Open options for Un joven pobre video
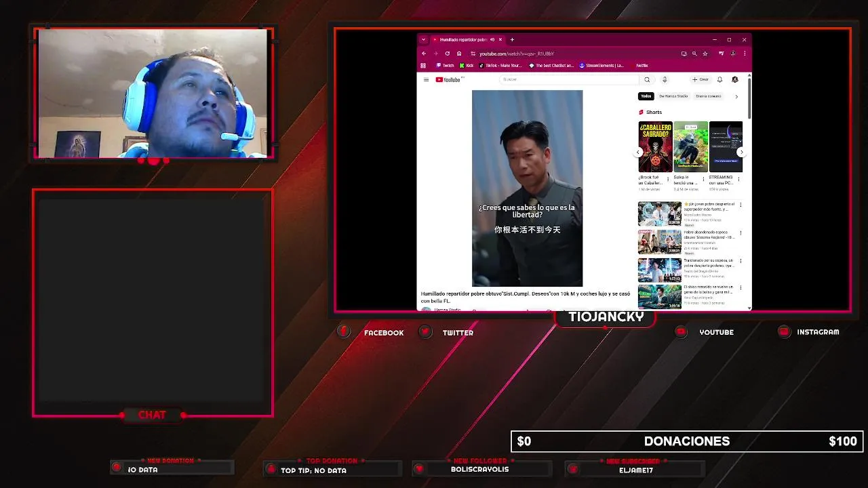The image size is (868, 488). [741, 205]
